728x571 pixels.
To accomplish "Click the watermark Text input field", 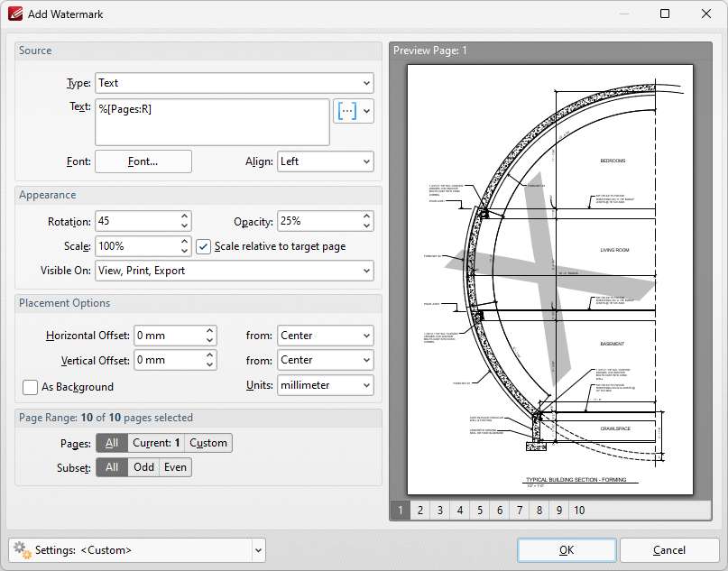I will tap(212, 122).
